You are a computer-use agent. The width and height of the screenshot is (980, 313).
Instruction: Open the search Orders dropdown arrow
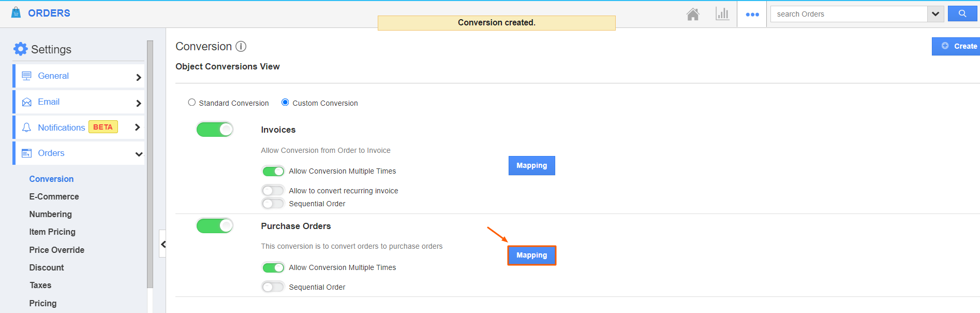click(935, 14)
